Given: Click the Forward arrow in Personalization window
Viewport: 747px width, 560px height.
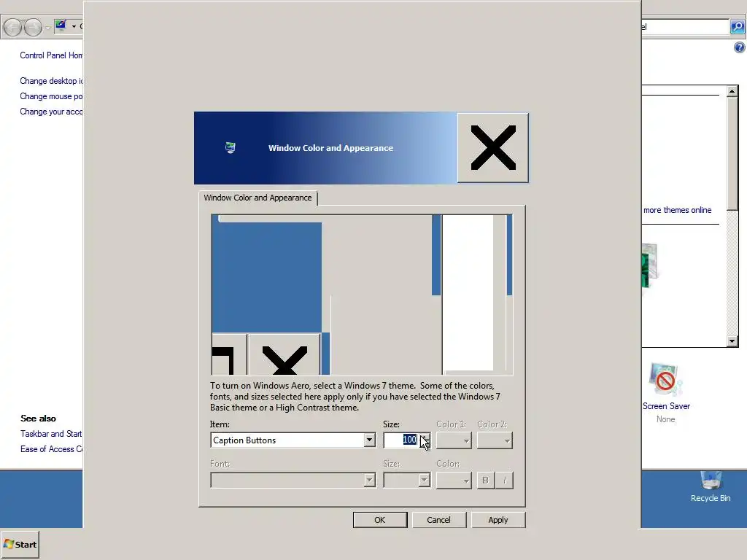Looking at the screenshot, I should click(33, 27).
